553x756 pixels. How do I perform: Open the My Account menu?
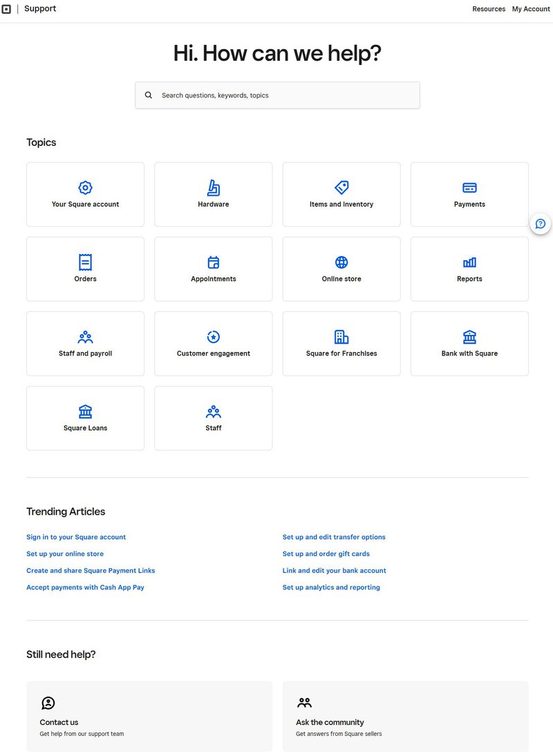click(x=531, y=9)
